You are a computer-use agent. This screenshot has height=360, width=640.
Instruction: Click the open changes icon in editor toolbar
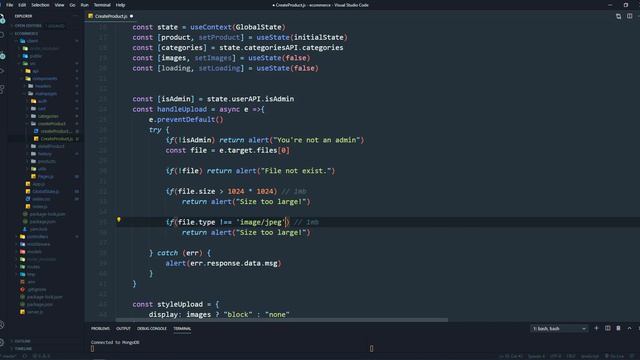point(618,16)
